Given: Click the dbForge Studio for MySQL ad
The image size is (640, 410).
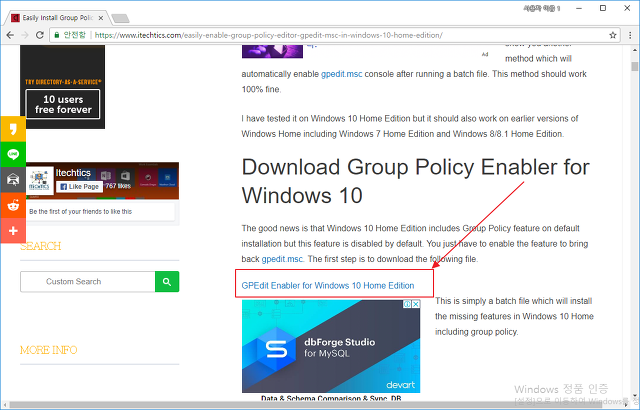Looking at the screenshot, I should coord(331,346).
